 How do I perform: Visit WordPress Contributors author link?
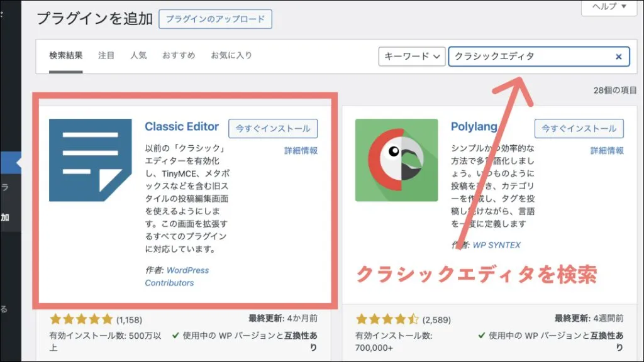[x=177, y=277]
